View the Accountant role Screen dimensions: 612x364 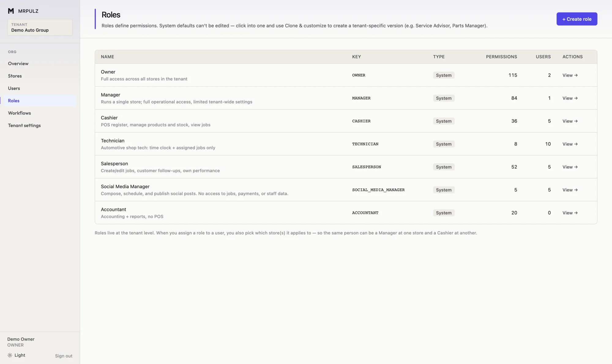[x=570, y=213]
